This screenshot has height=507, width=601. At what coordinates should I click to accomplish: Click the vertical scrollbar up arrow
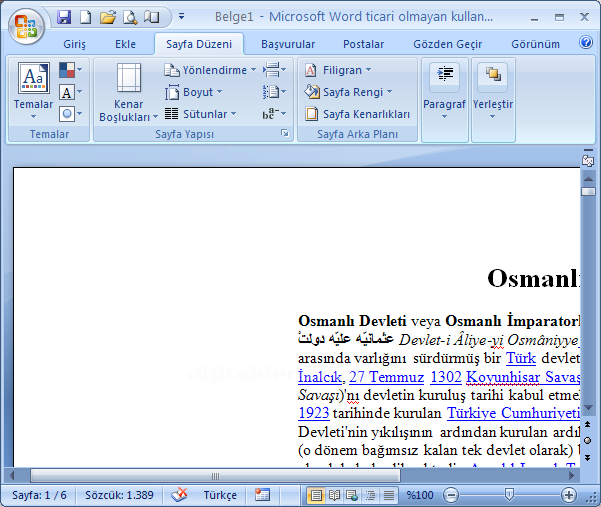(588, 179)
